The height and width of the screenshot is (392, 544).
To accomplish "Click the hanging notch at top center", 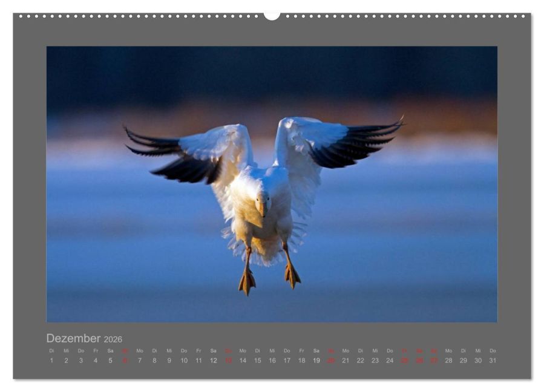I will tap(272, 16).
